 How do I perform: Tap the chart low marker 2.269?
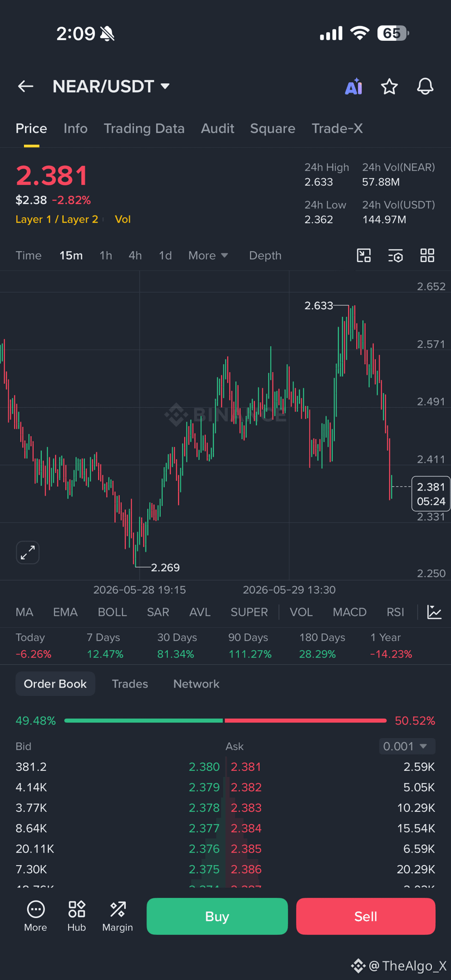pos(165,567)
